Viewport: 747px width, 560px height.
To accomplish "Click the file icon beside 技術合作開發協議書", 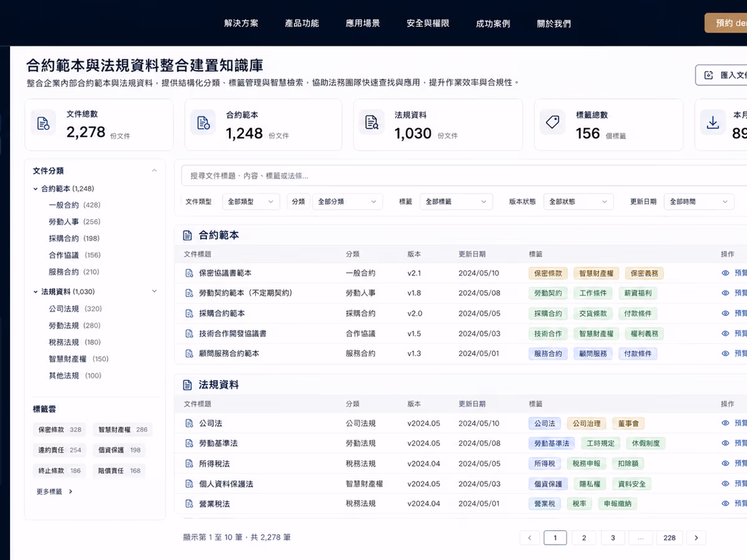I will (x=189, y=334).
